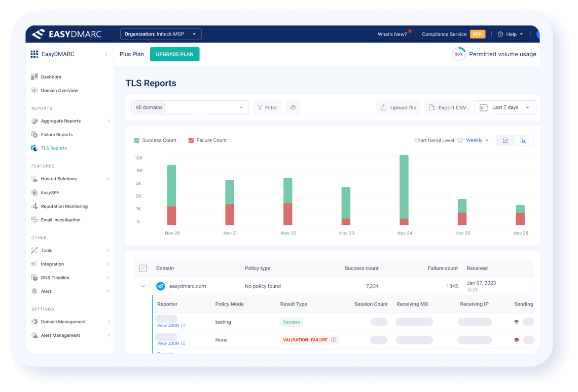
Task: Click the UPGRADE PLAN button
Action: pos(175,54)
